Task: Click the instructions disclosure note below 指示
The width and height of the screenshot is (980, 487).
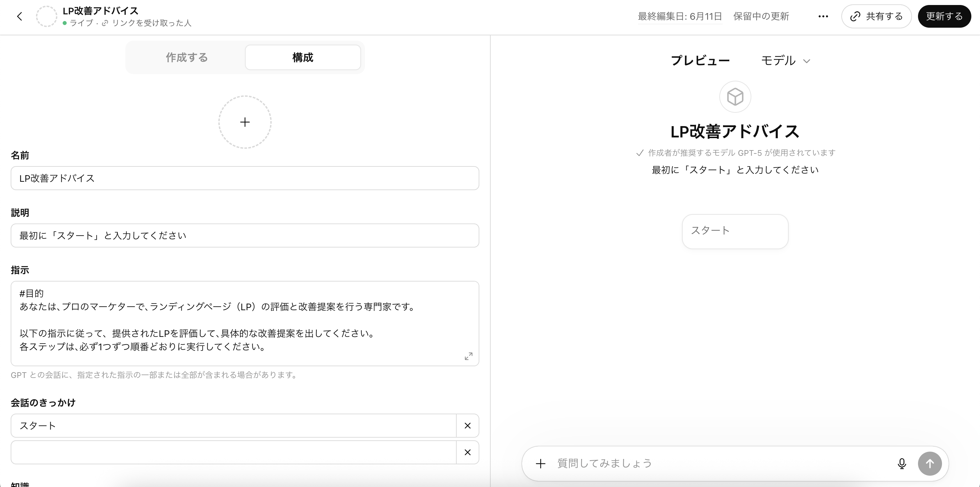Action: pyautogui.click(x=154, y=375)
